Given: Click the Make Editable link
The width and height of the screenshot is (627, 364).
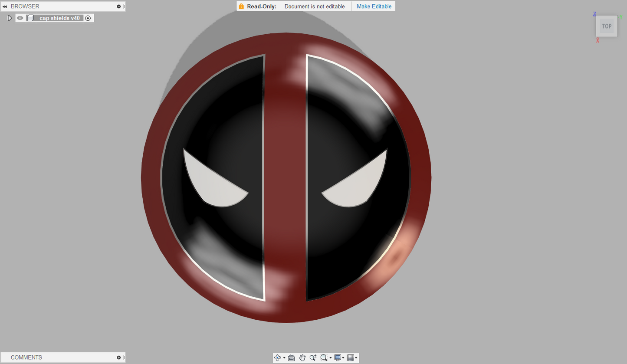Looking at the screenshot, I should pyautogui.click(x=374, y=7).
